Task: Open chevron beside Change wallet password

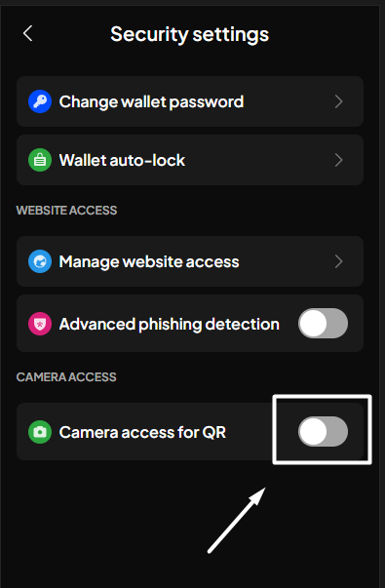Action: (338, 101)
